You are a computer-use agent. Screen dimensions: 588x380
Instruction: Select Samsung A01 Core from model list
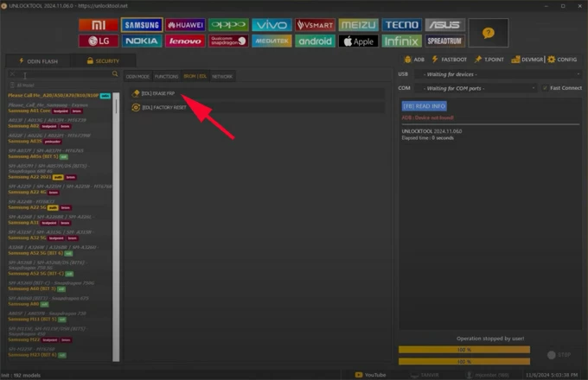coord(26,111)
